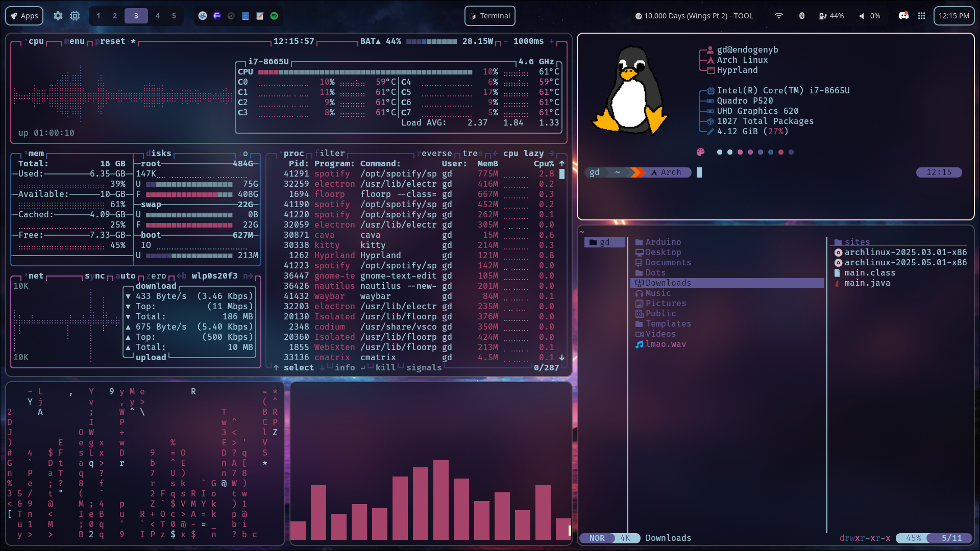Click the main.java file in the preview pane
980x551 pixels.
coord(862,283)
